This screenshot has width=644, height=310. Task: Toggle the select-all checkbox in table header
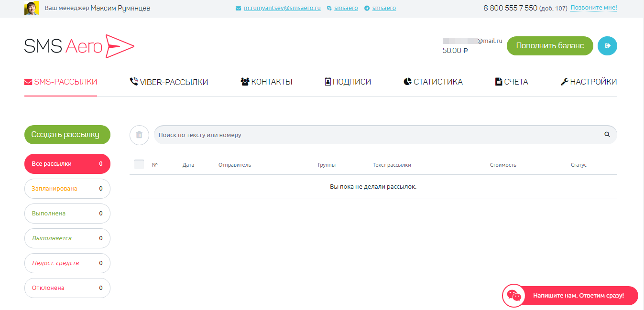[x=139, y=164]
